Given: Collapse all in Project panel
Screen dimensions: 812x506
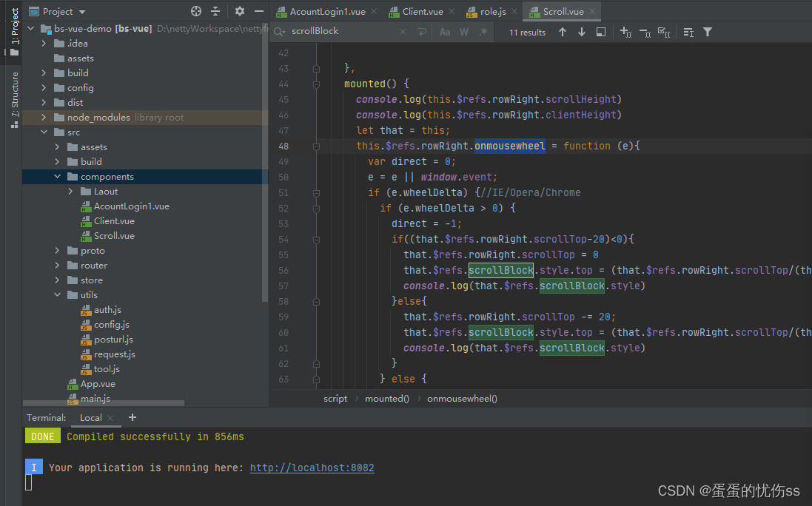Looking at the screenshot, I should (x=215, y=11).
